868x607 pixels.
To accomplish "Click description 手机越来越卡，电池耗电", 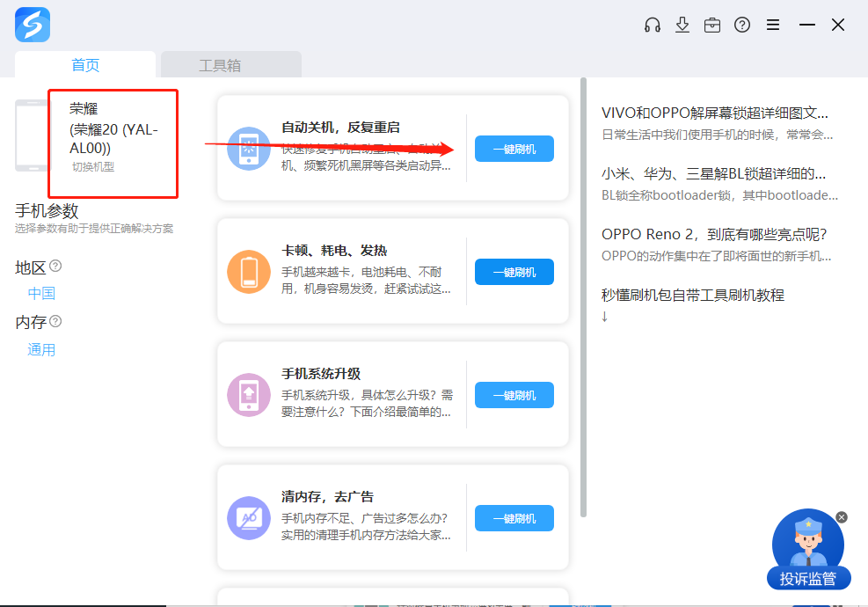I will click(366, 281).
